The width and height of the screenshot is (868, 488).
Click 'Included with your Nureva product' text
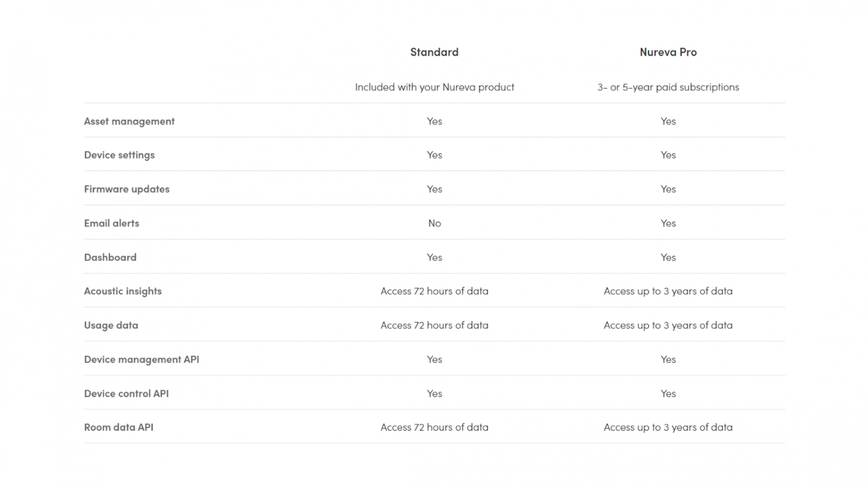(x=434, y=87)
